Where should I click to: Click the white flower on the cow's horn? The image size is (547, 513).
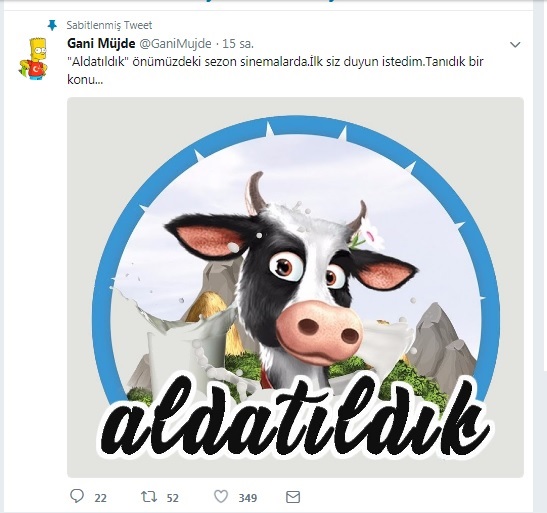point(370,235)
